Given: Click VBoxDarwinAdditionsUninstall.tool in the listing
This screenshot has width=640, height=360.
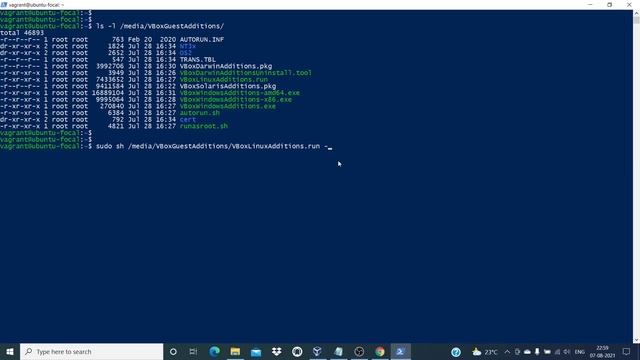Looking at the screenshot, I should point(246,73).
